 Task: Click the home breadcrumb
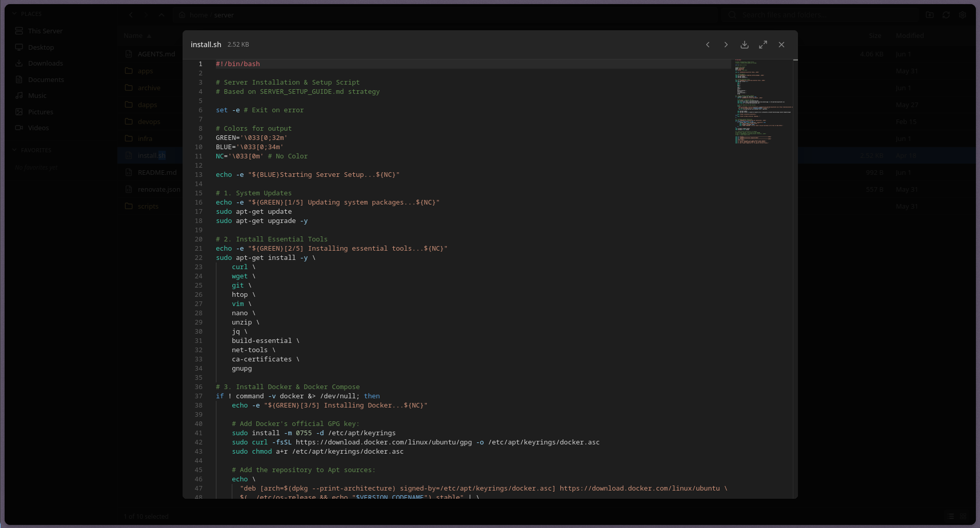[x=198, y=15]
